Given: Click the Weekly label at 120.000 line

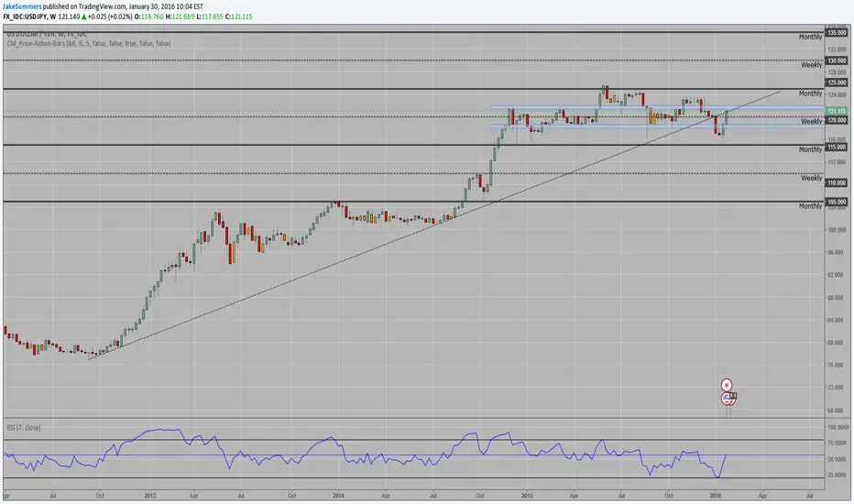Looking at the screenshot, I should click(812, 122).
